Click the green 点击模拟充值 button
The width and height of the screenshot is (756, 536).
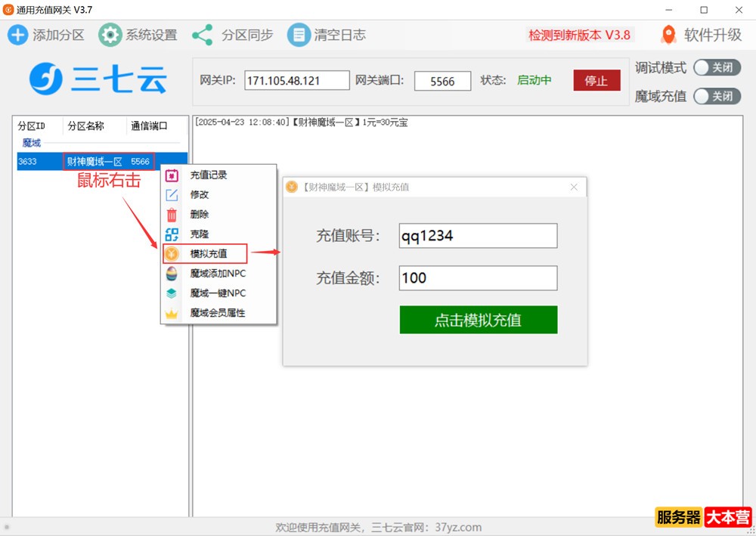tap(478, 320)
